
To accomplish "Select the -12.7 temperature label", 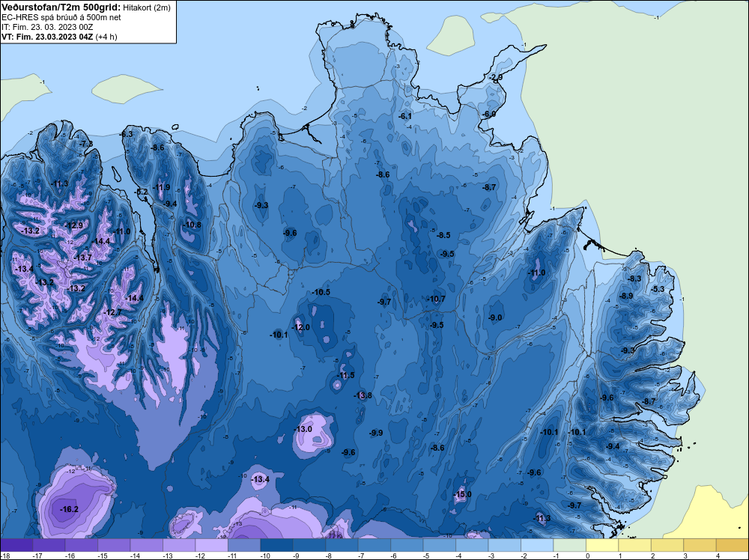I will [x=113, y=312].
